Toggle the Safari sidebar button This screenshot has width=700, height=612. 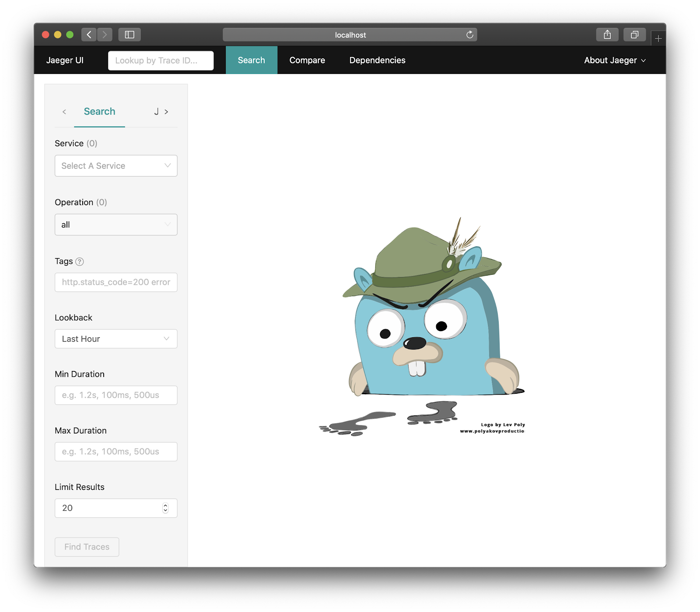click(x=129, y=35)
